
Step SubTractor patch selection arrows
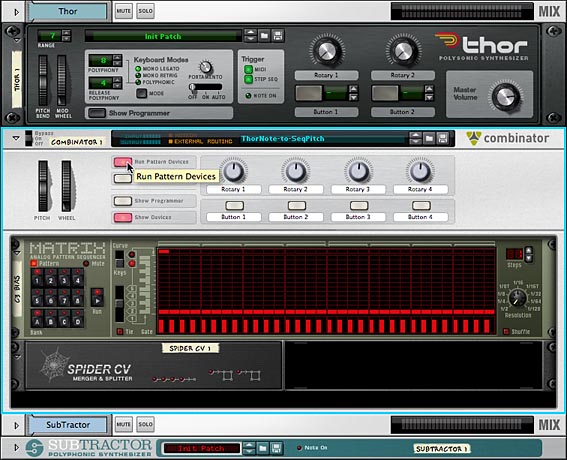pyautogui.click(x=249, y=448)
